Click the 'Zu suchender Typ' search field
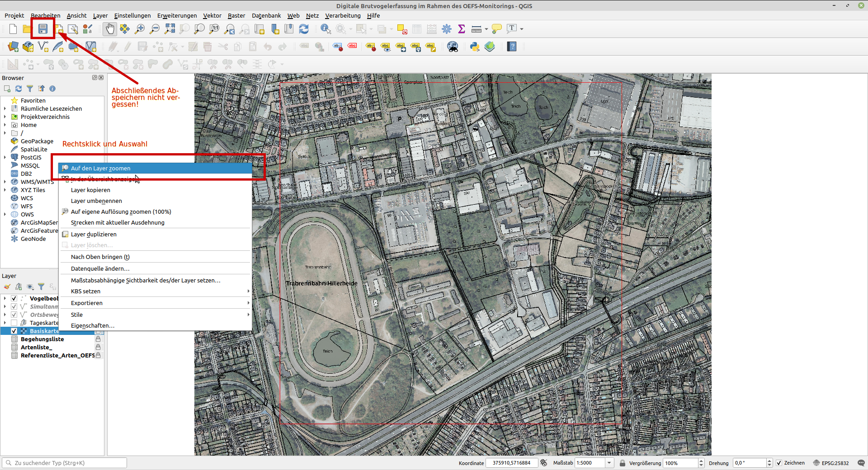Screen dimensions: 868x470 65,463
